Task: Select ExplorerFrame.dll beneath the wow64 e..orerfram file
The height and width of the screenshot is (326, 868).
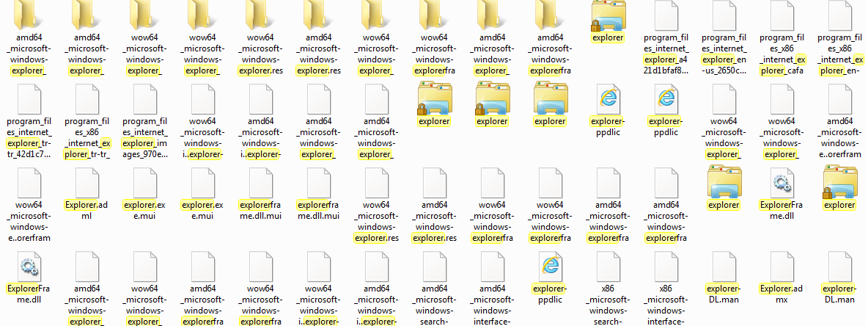Action: point(31,266)
